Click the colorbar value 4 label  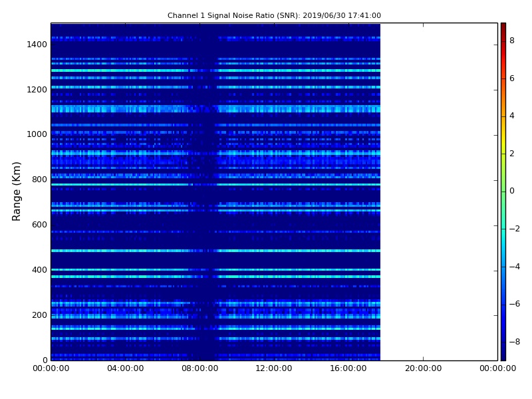pos(512,116)
